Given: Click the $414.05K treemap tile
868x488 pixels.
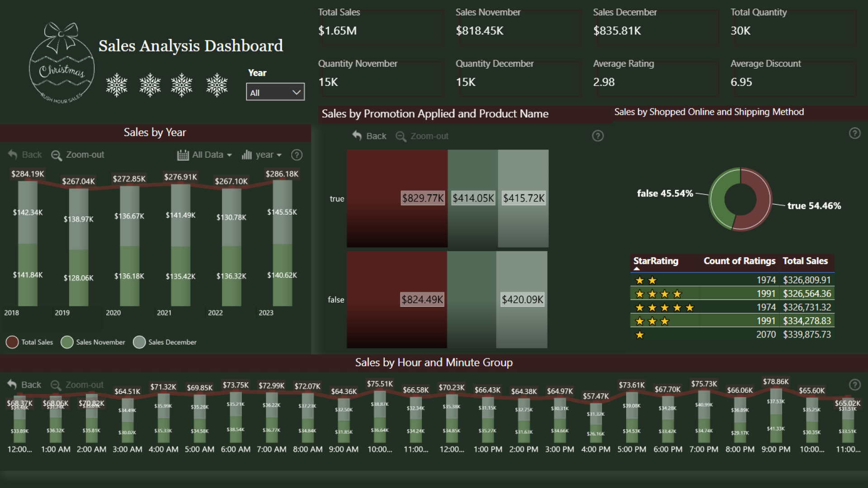Looking at the screenshot, I should pos(473,198).
